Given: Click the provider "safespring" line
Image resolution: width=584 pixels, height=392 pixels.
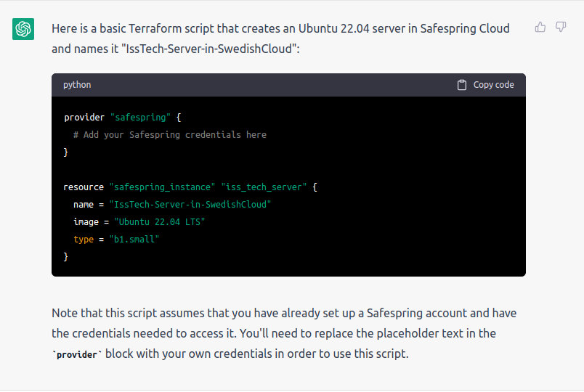Looking at the screenshot, I should pos(123,118).
